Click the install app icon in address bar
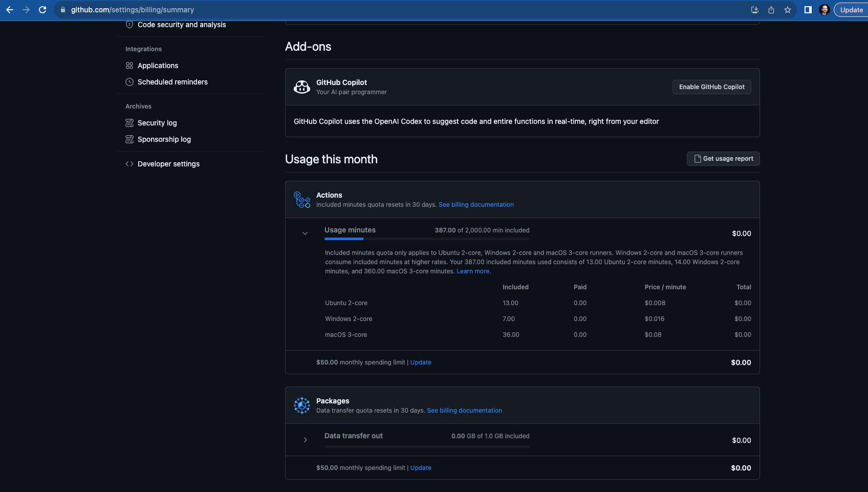The image size is (868, 492). 754,10
